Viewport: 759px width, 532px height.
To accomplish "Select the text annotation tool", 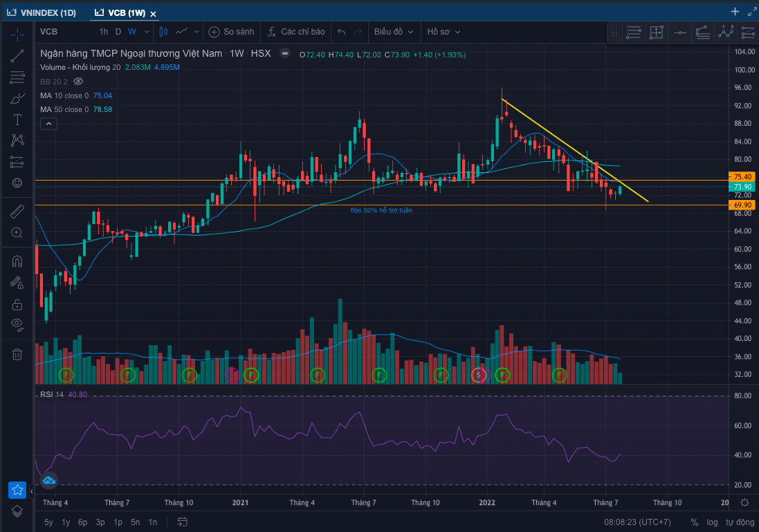I will (17, 120).
